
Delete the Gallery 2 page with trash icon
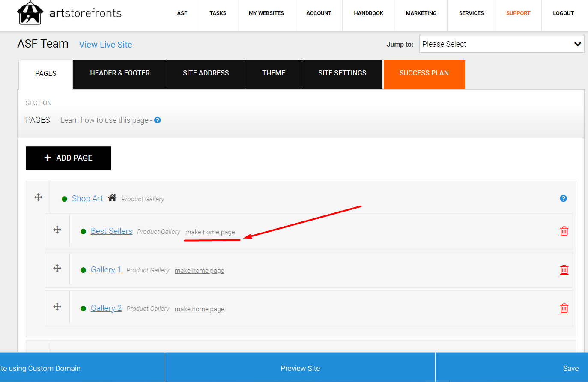tap(564, 308)
